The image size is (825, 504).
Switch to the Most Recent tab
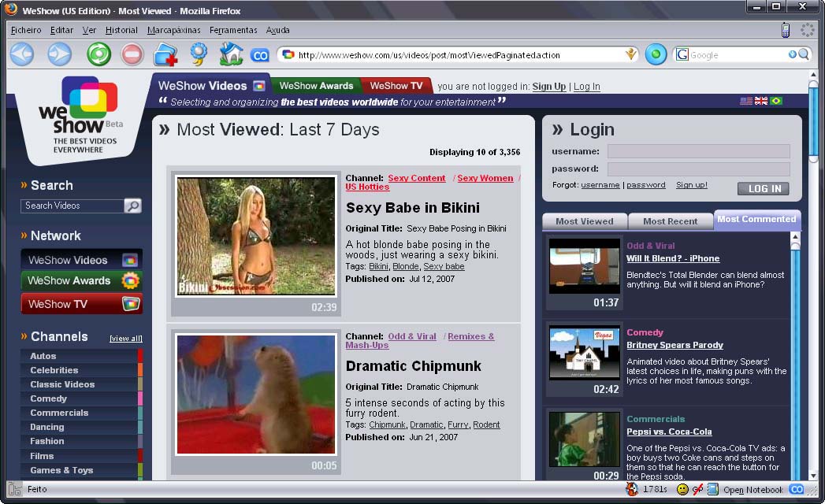pyautogui.click(x=670, y=221)
